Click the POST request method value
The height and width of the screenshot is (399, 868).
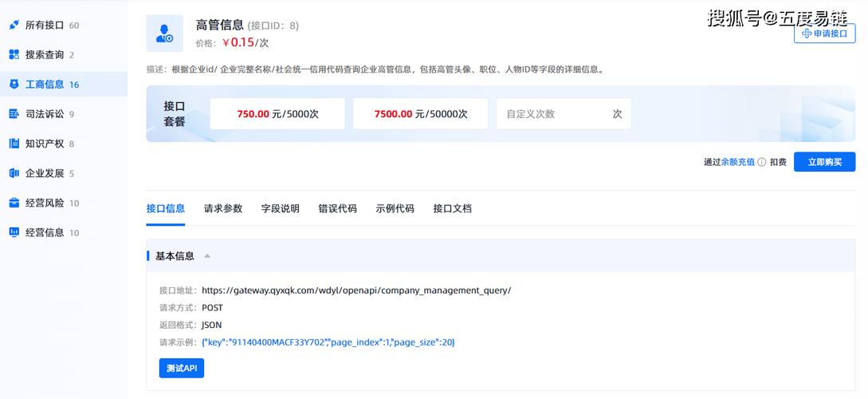(213, 307)
